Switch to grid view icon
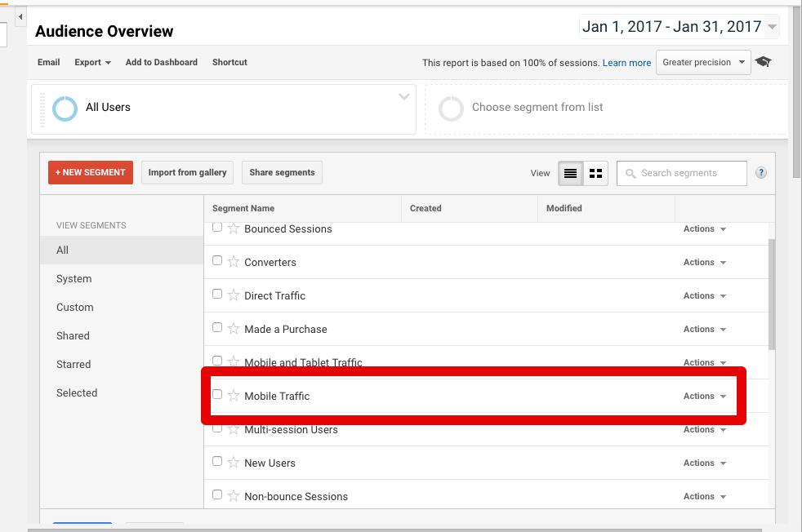 pos(595,173)
